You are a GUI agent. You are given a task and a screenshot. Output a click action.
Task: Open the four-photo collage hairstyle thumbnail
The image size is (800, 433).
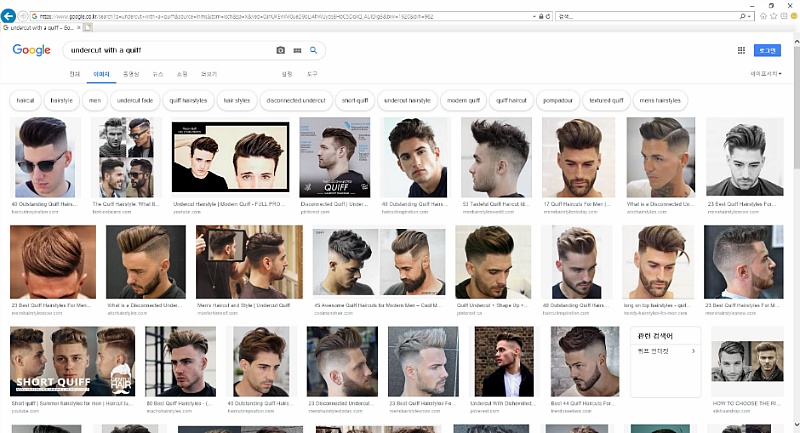click(126, 157)
